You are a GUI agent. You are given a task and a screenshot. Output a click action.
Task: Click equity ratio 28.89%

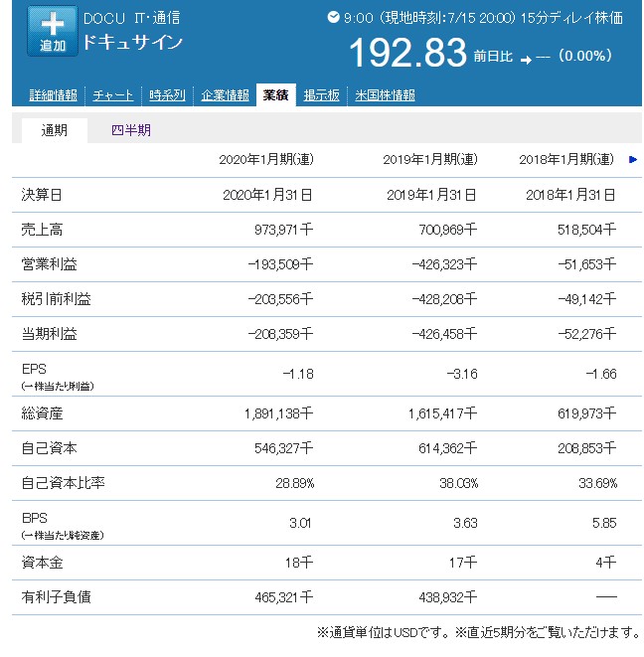click(x=294, y=483)
